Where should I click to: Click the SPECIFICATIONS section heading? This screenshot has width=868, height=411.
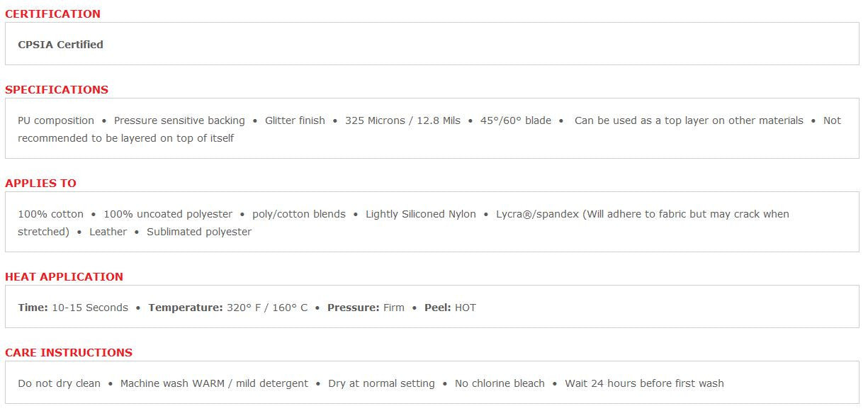tap(57, 90)
